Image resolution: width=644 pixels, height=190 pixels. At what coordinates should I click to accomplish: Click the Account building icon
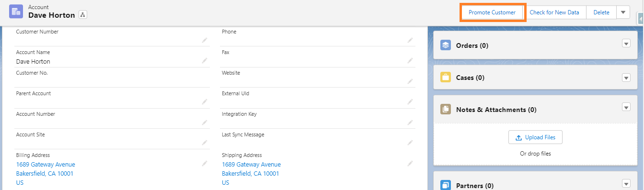(x=16, y=11)
